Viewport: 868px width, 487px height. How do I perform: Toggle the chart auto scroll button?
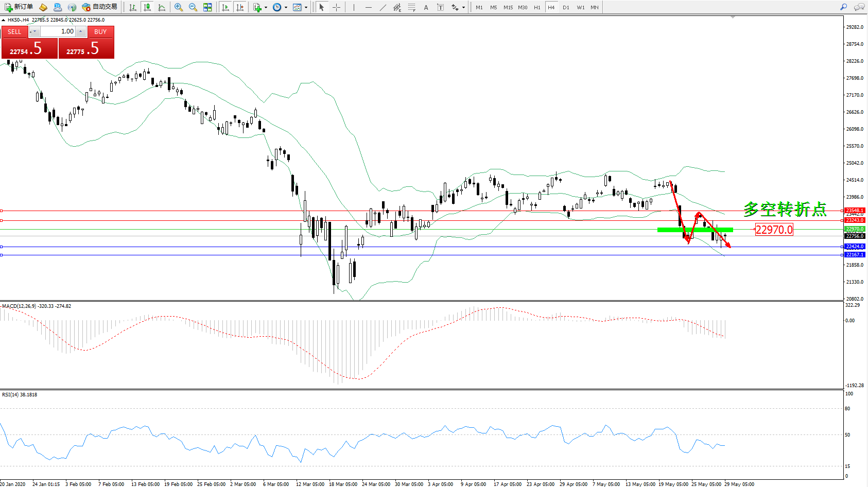click(225, 7)
